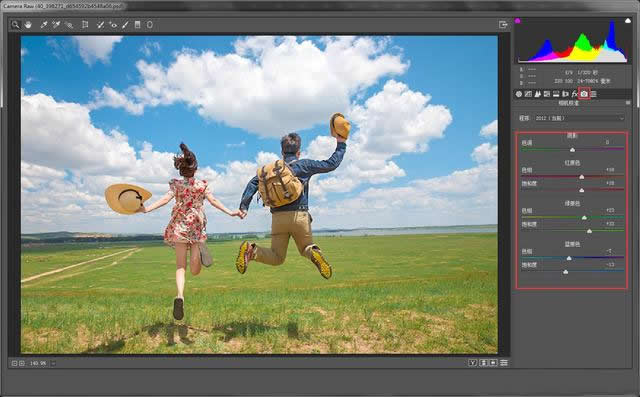Open the Effects (fx) panel tab
Viewport: 640px width, 397px height.
pyautogui.click(x=574, y=94)
